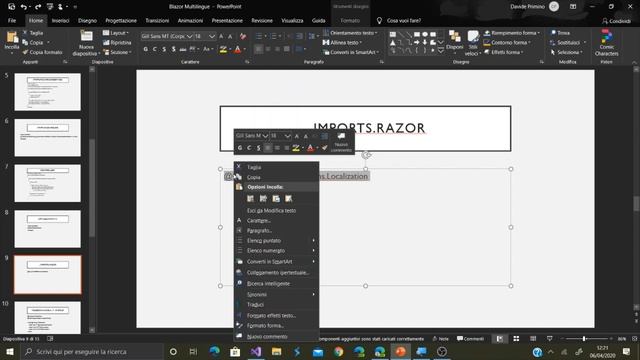Toggle bold G in the ribbon
The height and width of the screenshot is (360, 640).
146,49
